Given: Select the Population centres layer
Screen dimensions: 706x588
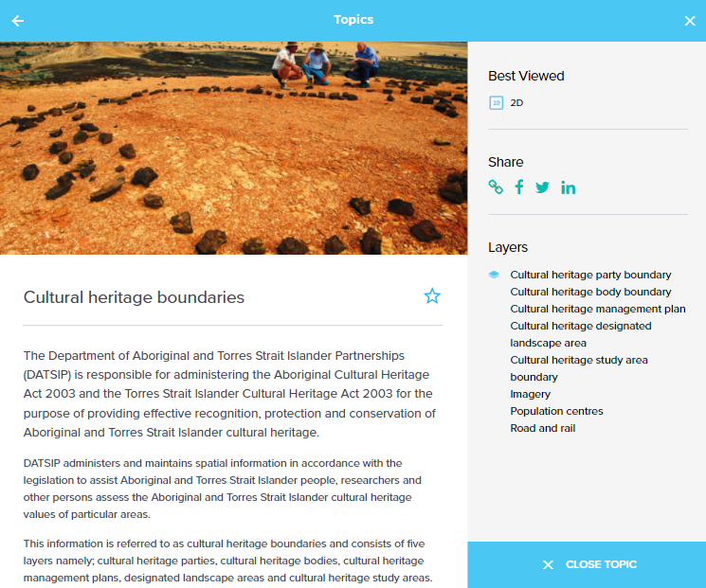Looking at the screenshot, I should tap(556, 411).
